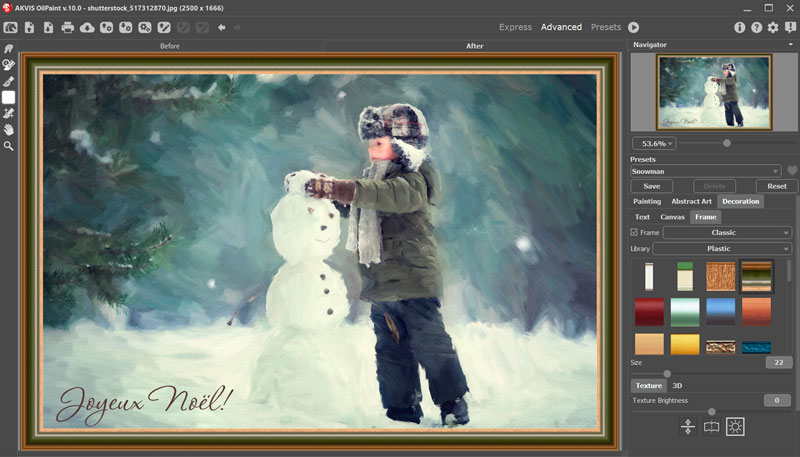Click the Run play button
Viewport: 800px width, 457px height.
[x=633, y=28]
